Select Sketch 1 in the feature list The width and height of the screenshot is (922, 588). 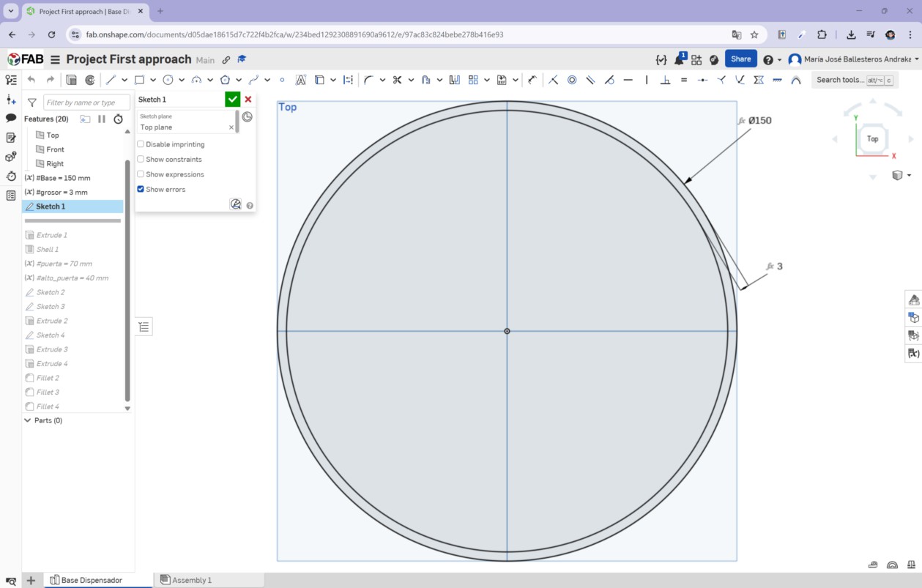pyautogui.click(x=73, y=206)
